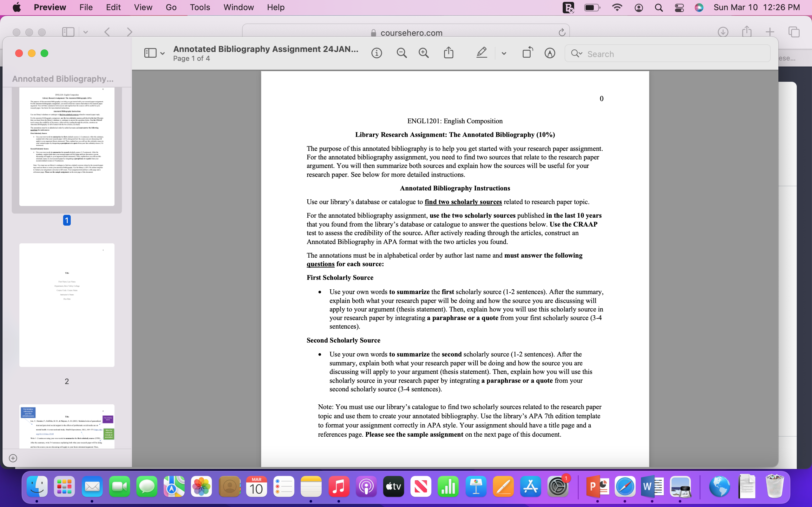812x507 pixels.
Task: Open Safari's new tab button
Action: (769, 32)
